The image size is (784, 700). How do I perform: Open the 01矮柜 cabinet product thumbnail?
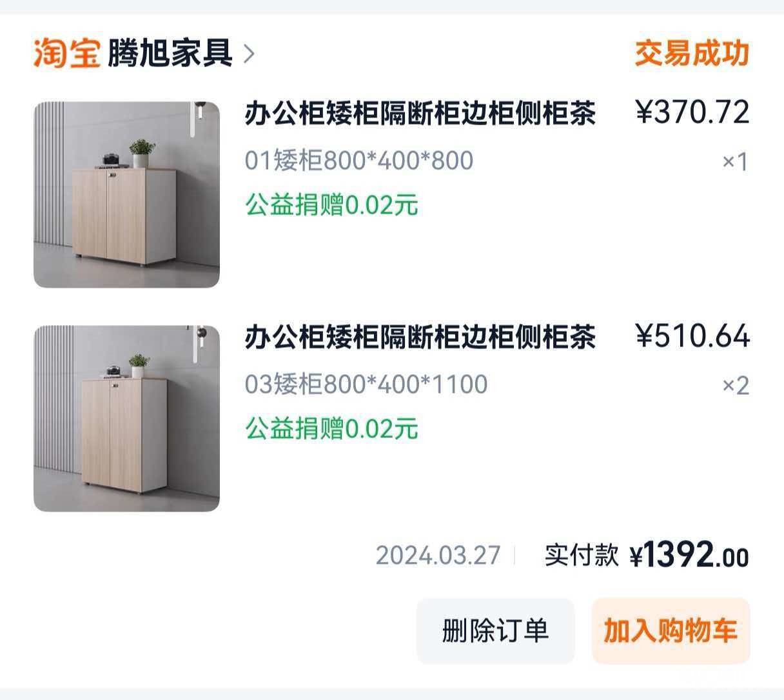126,194
